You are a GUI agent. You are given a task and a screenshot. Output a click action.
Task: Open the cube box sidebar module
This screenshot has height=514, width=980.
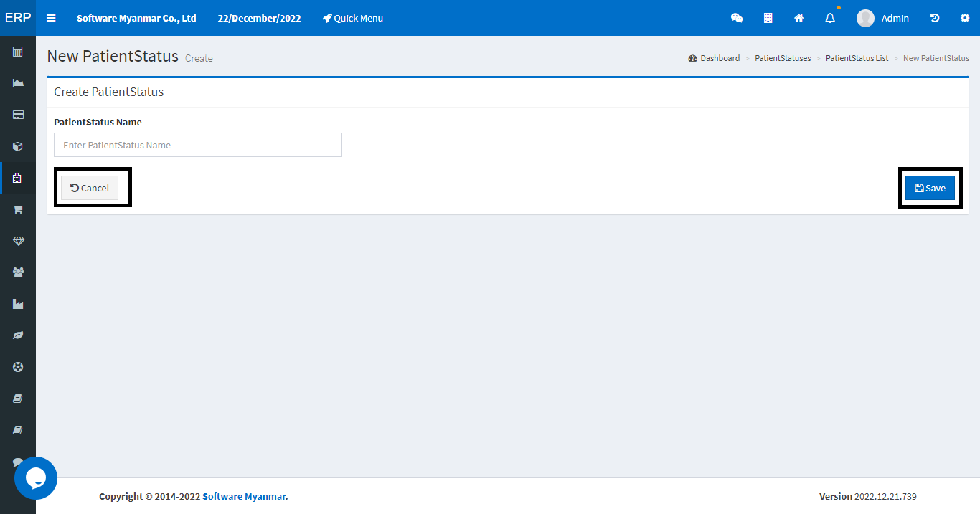point(18,146)
